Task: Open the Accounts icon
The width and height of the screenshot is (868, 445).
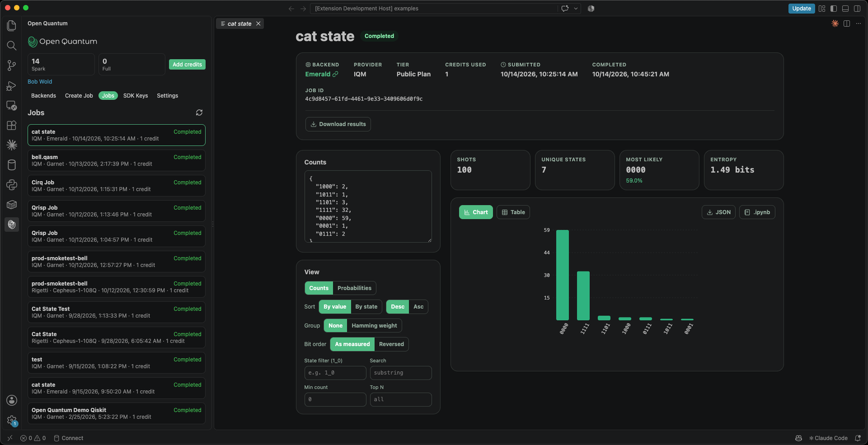Action: (11, 400)
